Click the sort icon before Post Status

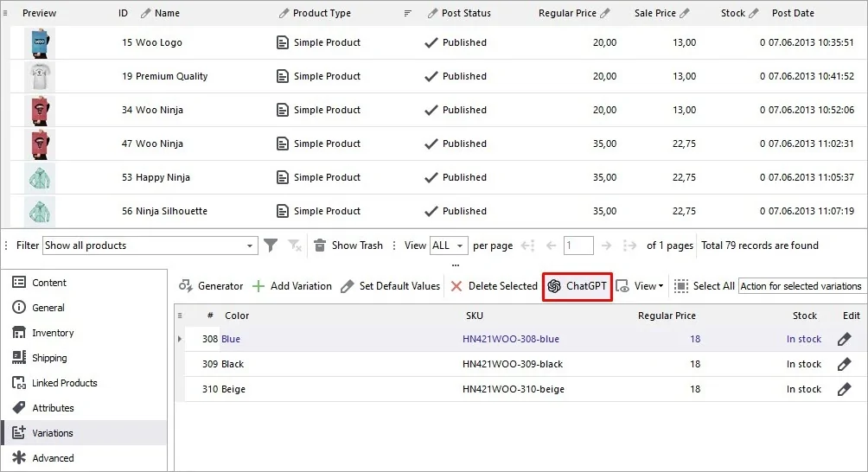click(408, 13)
